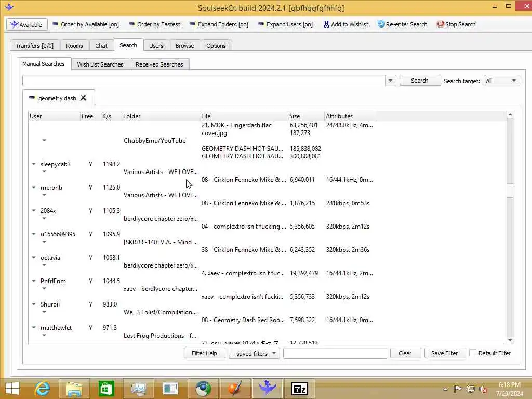This screenshot has width=532, height=399.
Task: Sort results by Folder column header
Action: 161,116
